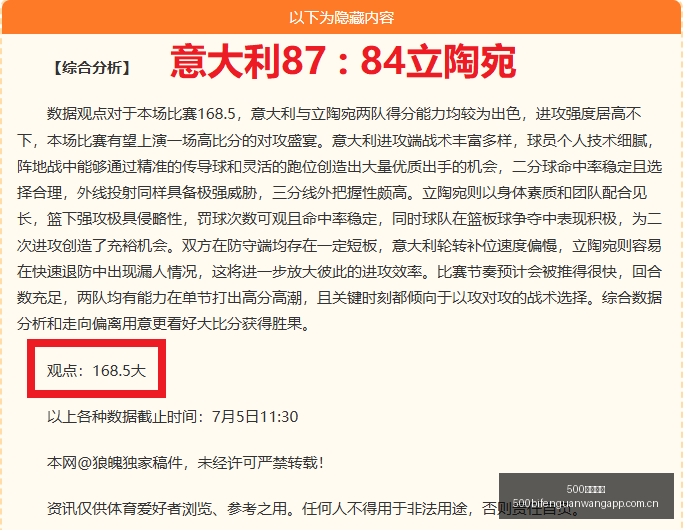
Task: Click the line starting "阵地战中能够通过精准的传导球"
Action: pyautogui.click(x=339, y=166)
